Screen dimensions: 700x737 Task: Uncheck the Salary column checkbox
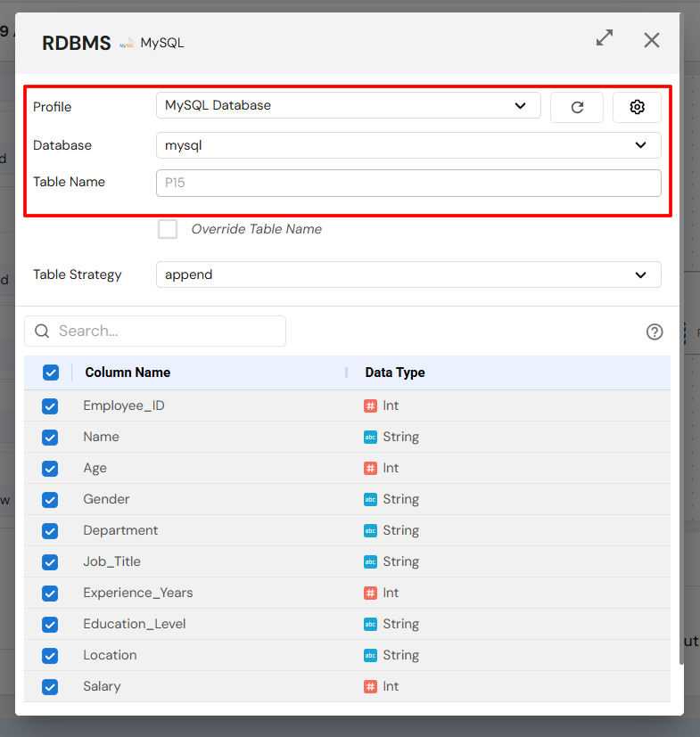click(x=50, y=686)
